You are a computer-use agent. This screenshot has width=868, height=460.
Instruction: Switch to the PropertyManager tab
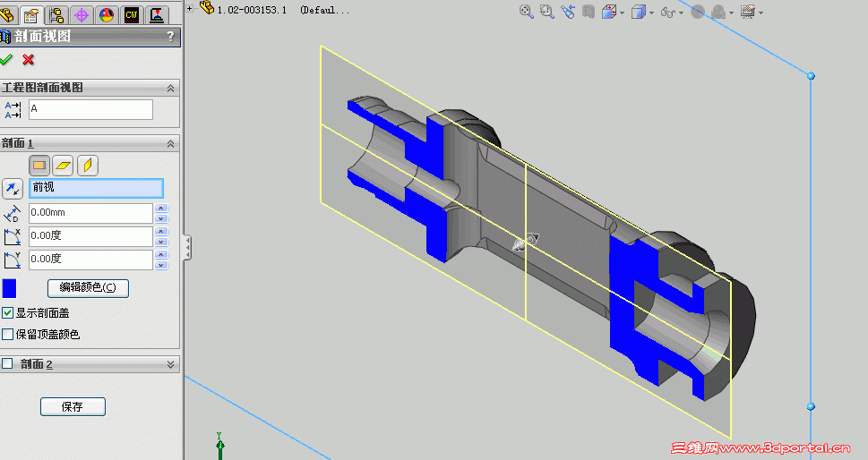(x=31, y=15)
